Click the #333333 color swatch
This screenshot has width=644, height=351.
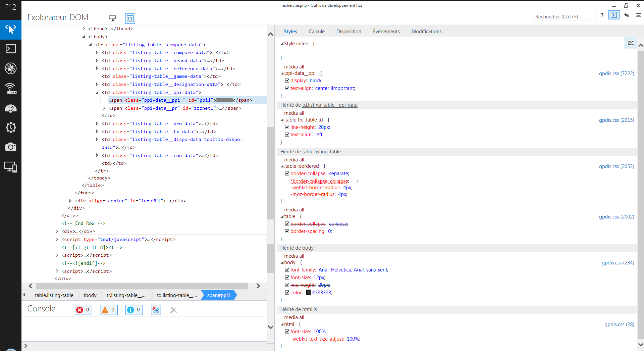(x=309, y=292)
